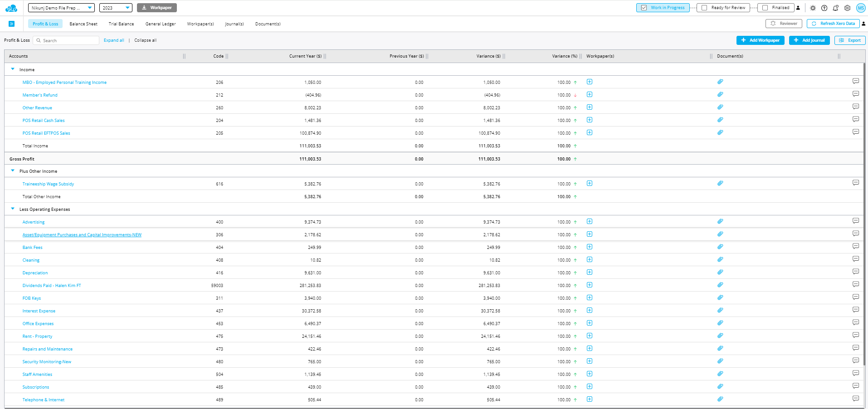Click Refresh Xero Data button
The height and width of the screenshot is (409, 868).
833,24
